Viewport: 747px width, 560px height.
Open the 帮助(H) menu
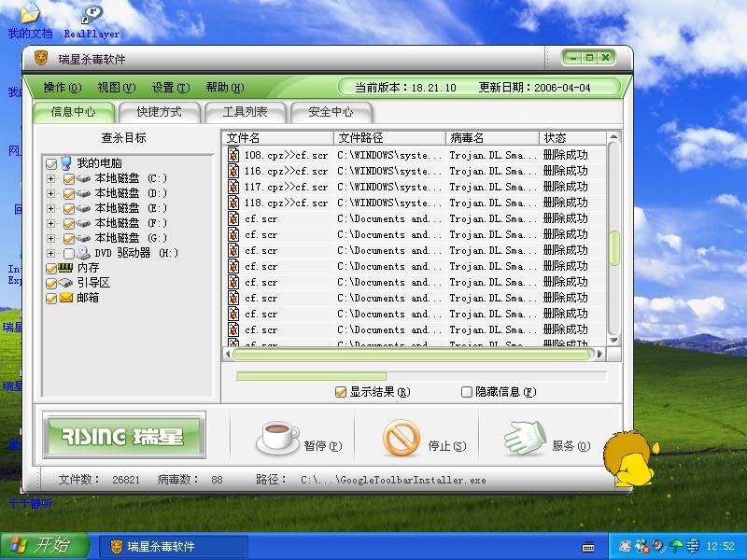[x=225, y=88]
